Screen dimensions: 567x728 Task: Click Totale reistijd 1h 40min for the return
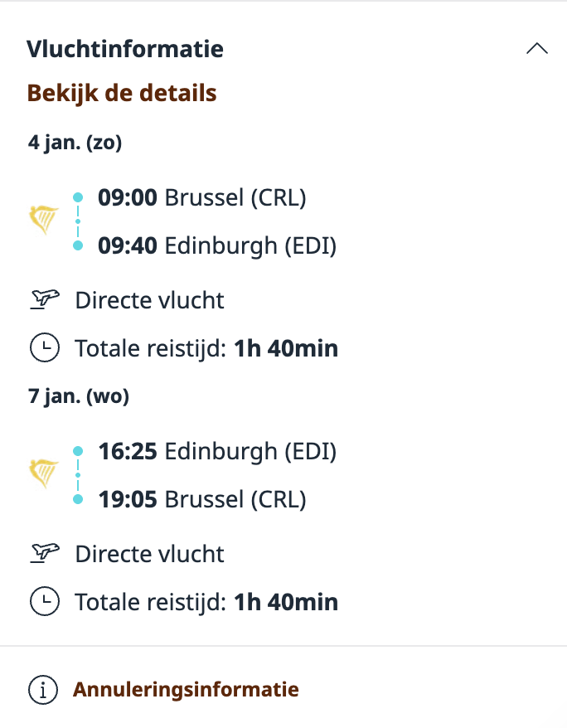(x=205, y=602)
